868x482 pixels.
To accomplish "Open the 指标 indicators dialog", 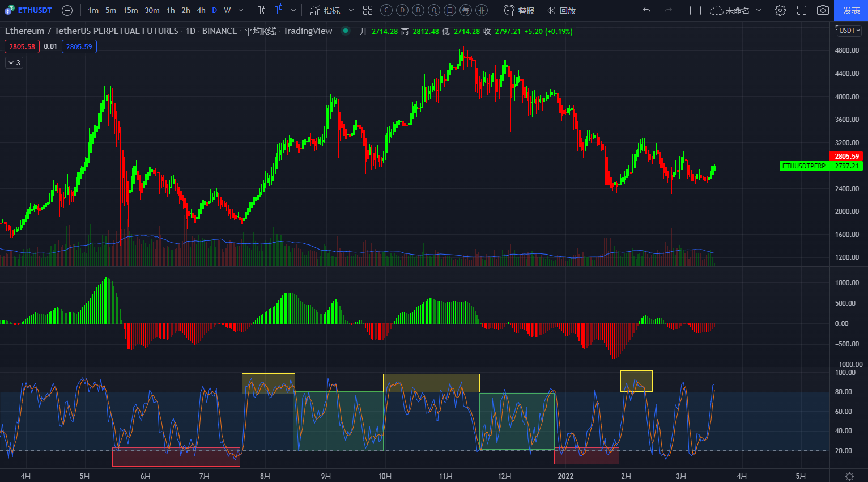I will tap(333, 10).
